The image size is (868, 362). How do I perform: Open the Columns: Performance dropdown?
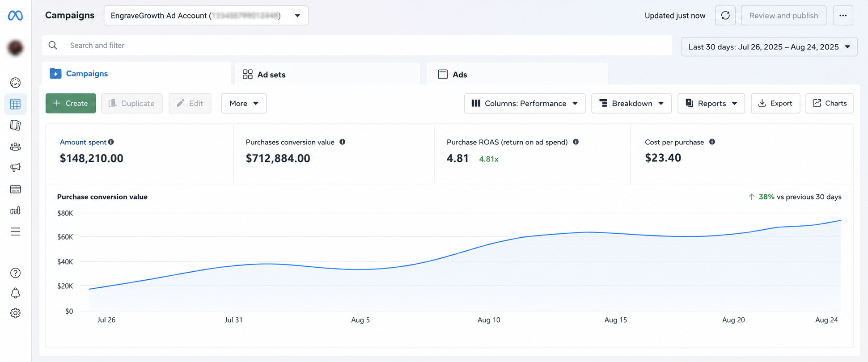(x=525, y=103)
